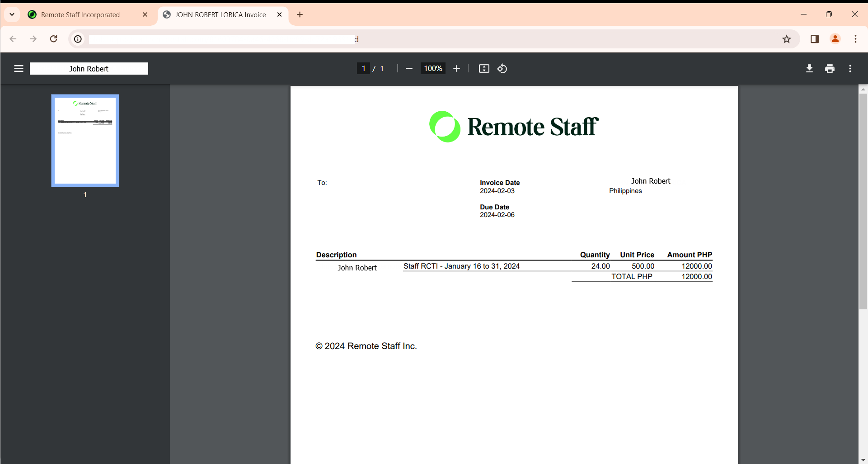Open Chrome side panel

(x=815, y=39)
